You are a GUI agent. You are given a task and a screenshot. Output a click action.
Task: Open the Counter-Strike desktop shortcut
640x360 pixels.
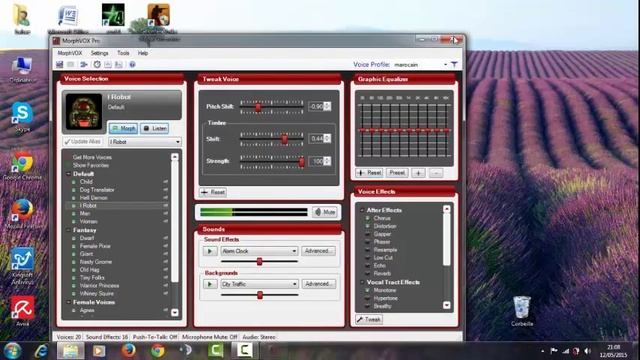(159, 20)
